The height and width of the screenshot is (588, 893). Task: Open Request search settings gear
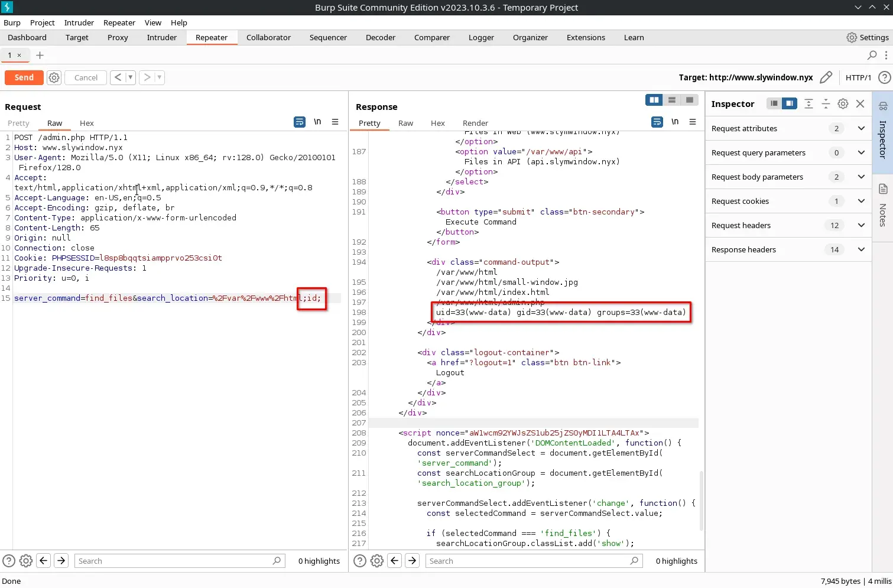pos(26,561)
